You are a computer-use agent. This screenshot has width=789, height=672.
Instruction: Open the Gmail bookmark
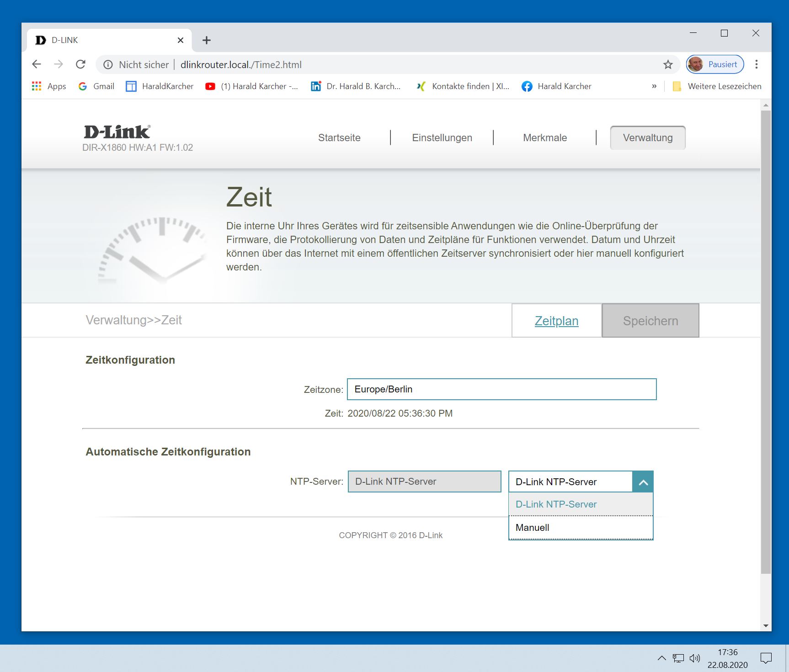[96, 86]
